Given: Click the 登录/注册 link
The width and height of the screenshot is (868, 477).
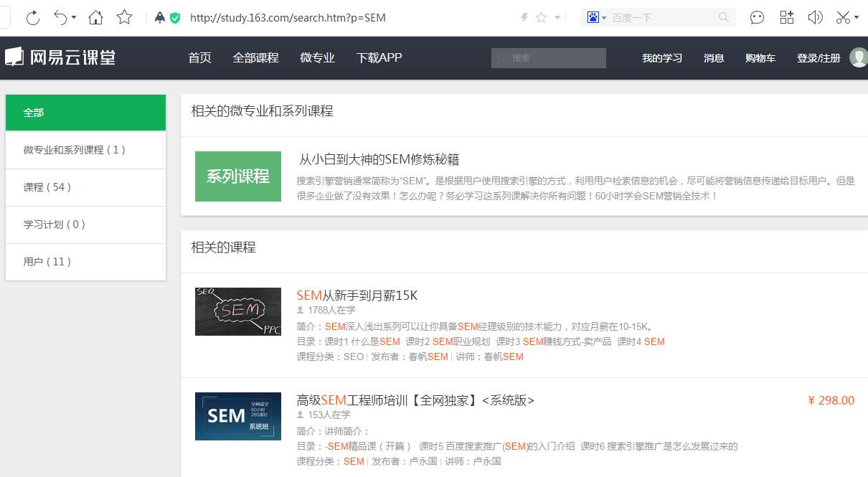Looking at the screenshot, I should pyautogui.click(x=819, y=58).
